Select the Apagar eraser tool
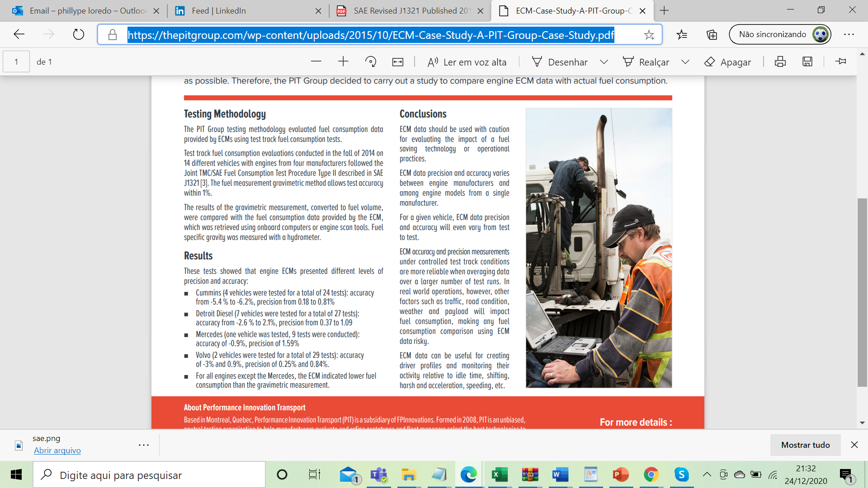This screenshot has width=868, height=488. [x=728, y=62]
